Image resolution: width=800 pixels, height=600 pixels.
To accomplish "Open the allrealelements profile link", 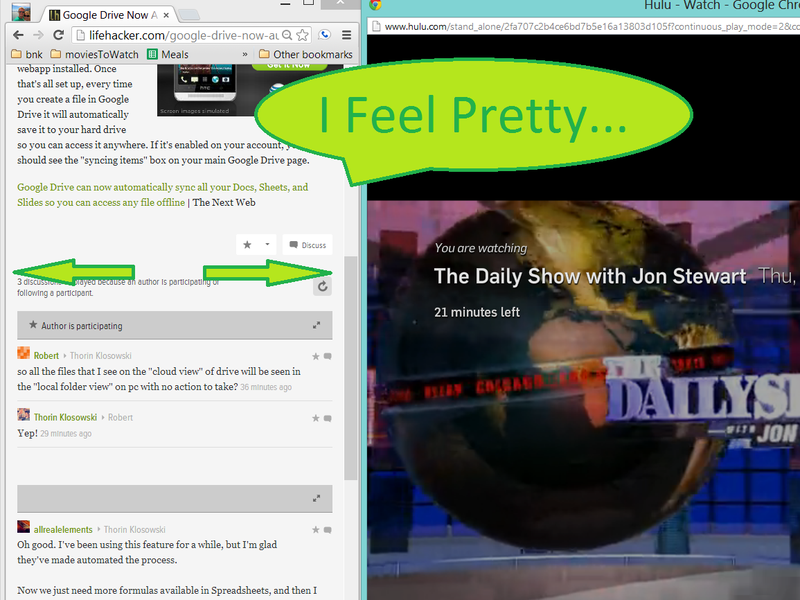I will [x=63, y=530].
